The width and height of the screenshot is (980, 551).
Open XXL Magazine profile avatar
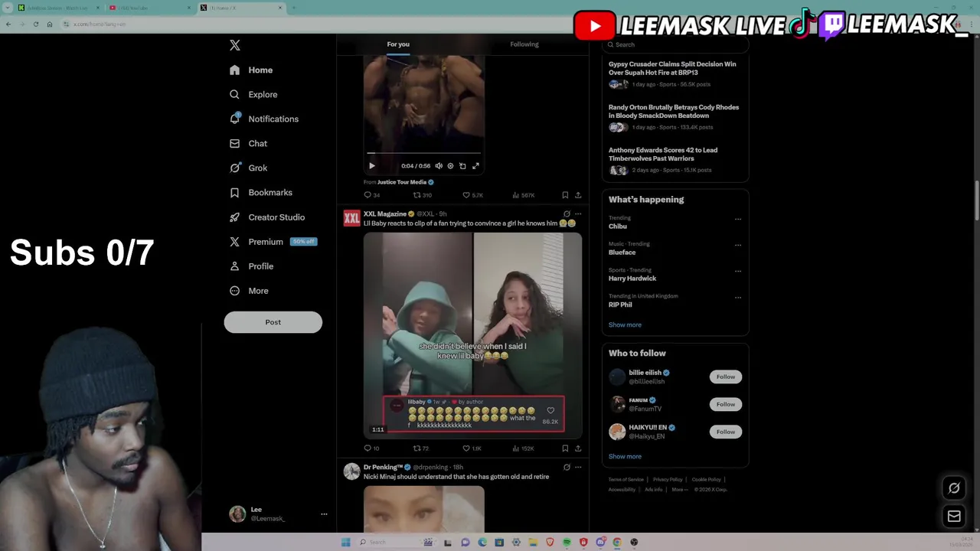point(351,218)
